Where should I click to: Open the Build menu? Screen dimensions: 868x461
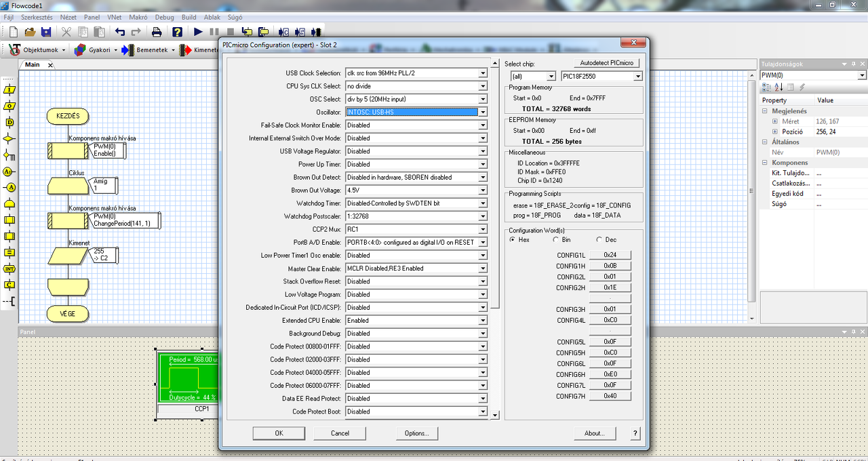click(x=189, y=16)
